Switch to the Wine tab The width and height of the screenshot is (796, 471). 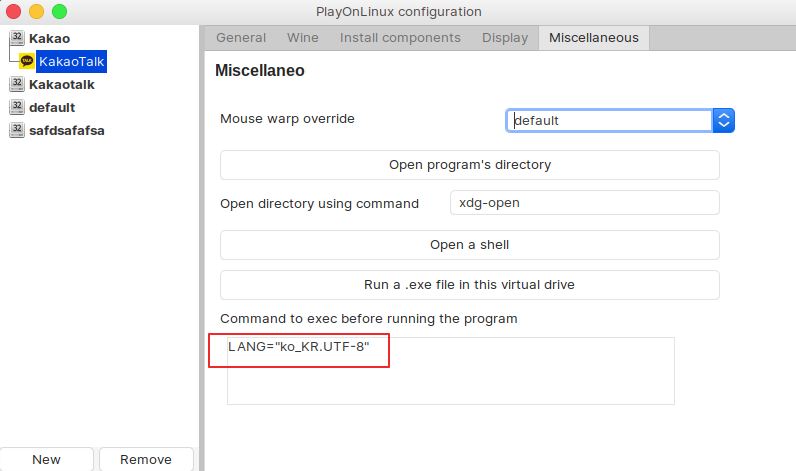click(303, 38)
